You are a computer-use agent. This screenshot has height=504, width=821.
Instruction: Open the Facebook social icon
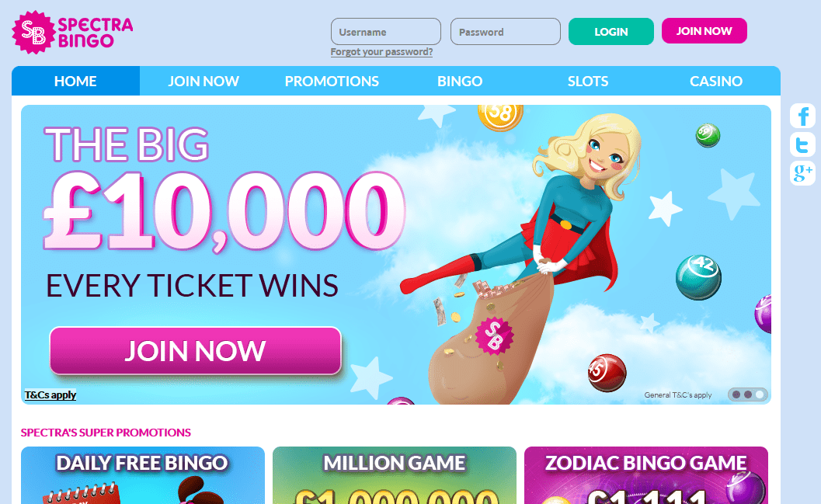tap(802, 116)
